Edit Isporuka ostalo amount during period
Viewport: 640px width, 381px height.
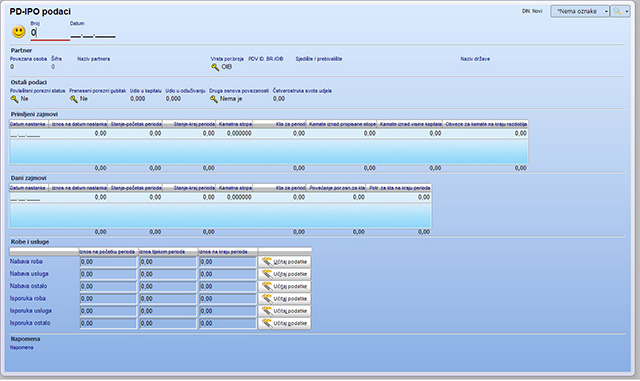pyautogui.click(x=168, y=323)
